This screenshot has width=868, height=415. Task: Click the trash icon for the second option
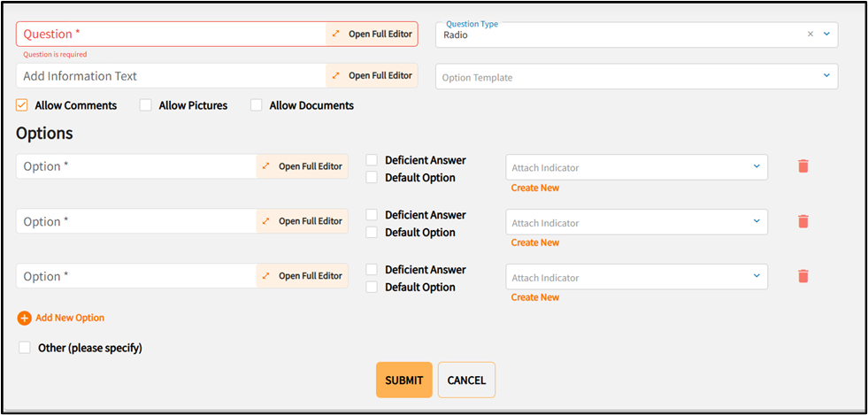click(803, 221)
